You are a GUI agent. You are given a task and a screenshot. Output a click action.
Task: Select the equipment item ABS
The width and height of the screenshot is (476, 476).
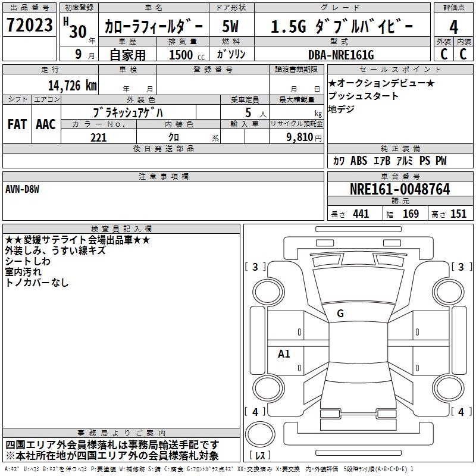click(x=359, y=161)
